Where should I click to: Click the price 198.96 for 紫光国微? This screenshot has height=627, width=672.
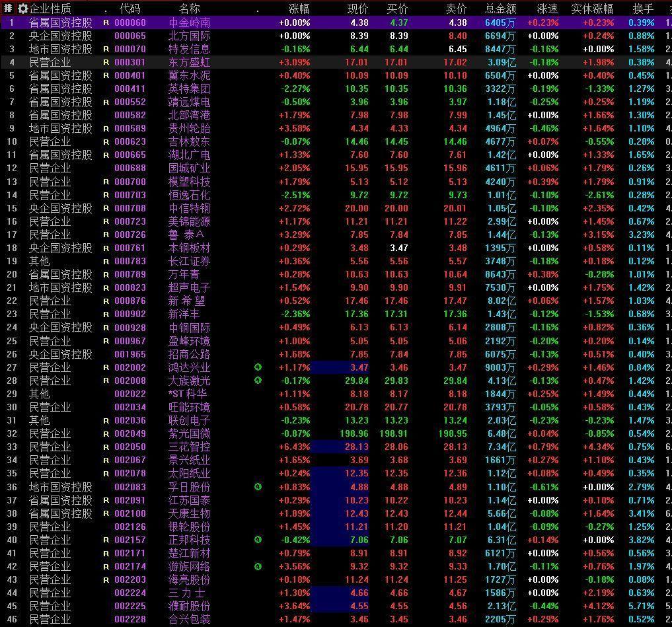[354, 433]
